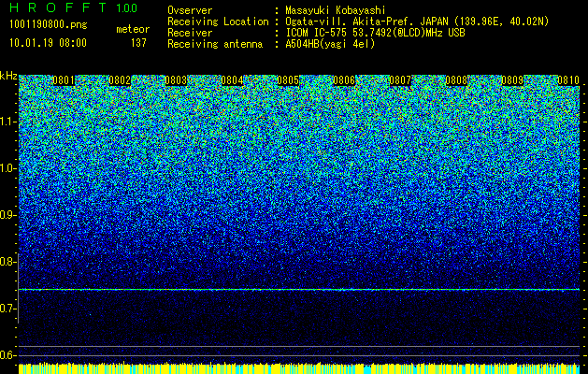Click the HROFFT 1.0.0 title text

click(73, 7)
